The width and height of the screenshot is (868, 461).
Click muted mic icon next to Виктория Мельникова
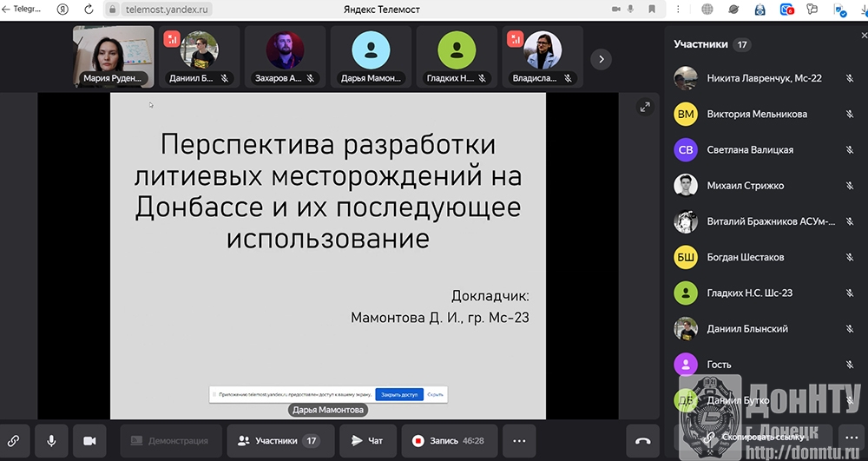850,114
